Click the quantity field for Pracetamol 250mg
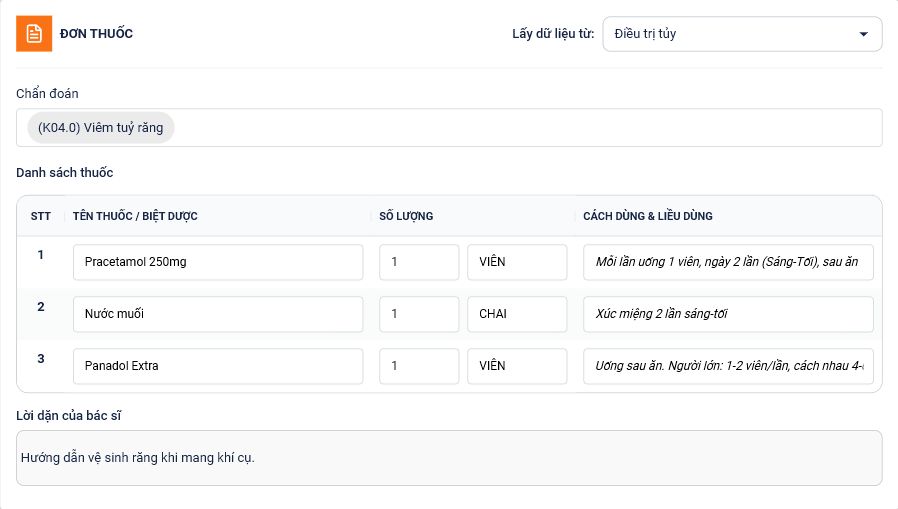The width and height of the screenshot is (898, 509). point(419,262)
